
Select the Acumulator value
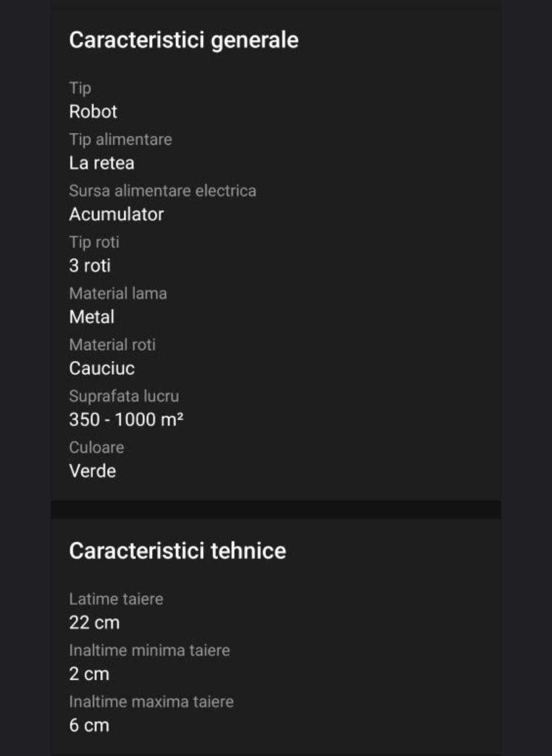pos(117,214)
